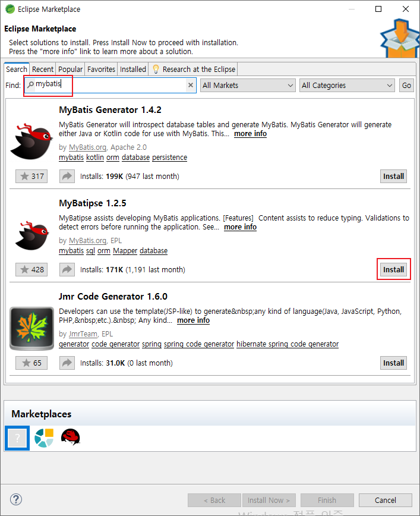This screenshot has width=420, height=516.
Task: Open MyBatis.org link under MyBatis Generator
Action: tap(87, 147)
